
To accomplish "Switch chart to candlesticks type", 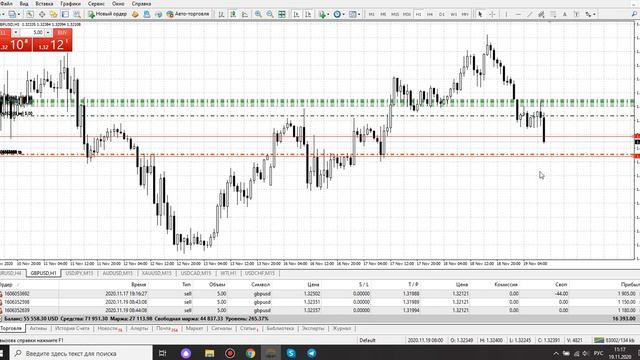I will [x=233, y=14].
